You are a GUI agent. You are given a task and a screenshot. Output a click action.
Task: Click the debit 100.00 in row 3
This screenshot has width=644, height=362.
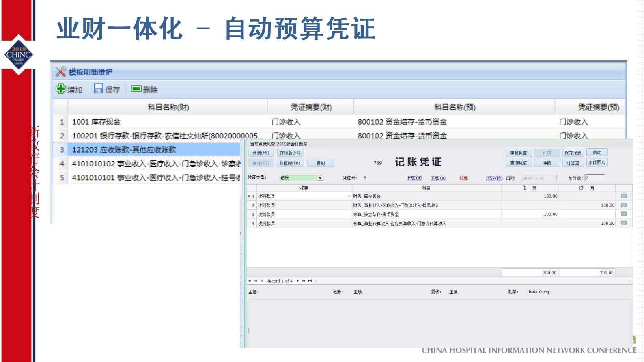tap(550, 214)
